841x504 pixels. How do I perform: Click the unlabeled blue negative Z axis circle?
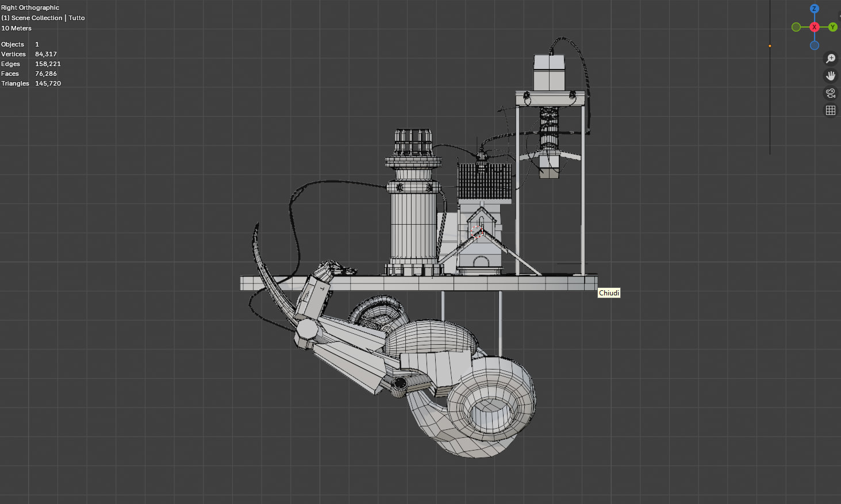pyautogui.click(x=814, y=45)
